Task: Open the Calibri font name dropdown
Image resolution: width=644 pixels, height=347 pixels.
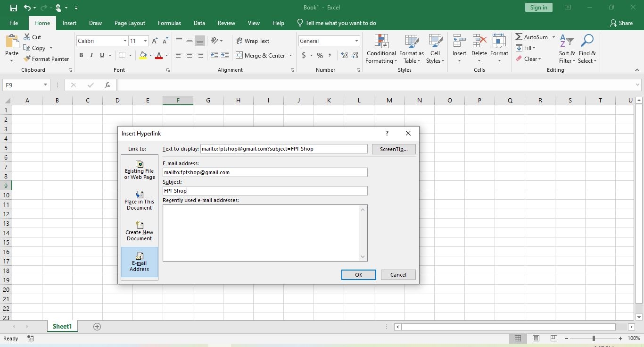Action: point(125,41)
